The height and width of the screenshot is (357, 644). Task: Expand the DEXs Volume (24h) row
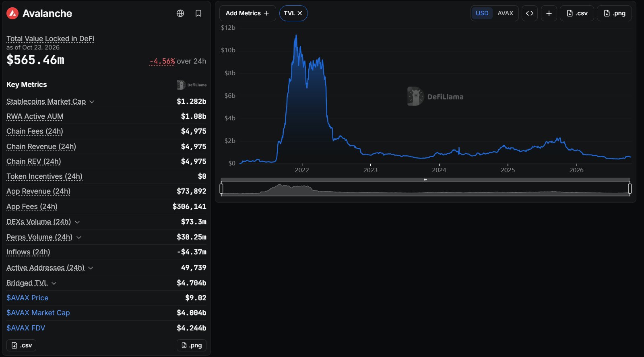coord(77,222)
